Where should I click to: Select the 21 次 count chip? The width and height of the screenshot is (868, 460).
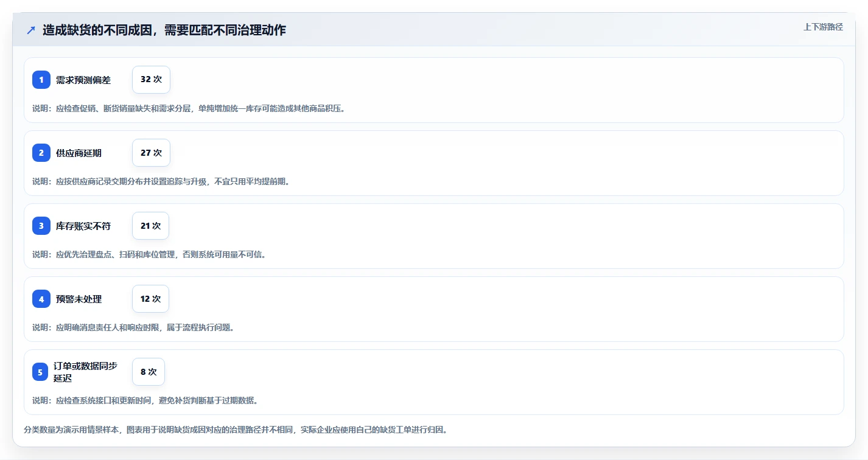tap(150, 226)
